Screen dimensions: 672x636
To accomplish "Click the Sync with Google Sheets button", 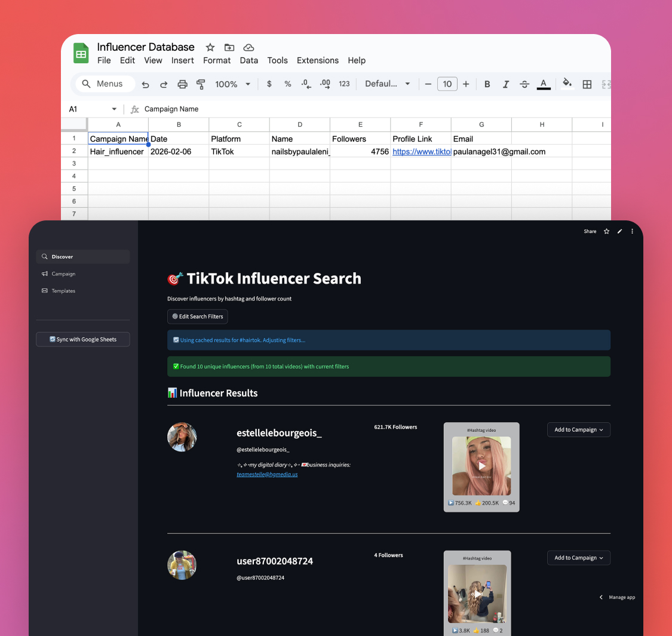I will [83, 340].
